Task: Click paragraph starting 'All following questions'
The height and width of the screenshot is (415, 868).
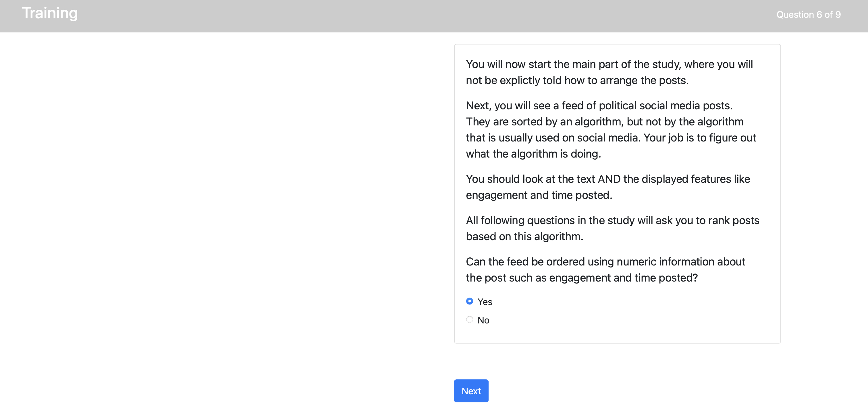Action: [x=612, y=228]
